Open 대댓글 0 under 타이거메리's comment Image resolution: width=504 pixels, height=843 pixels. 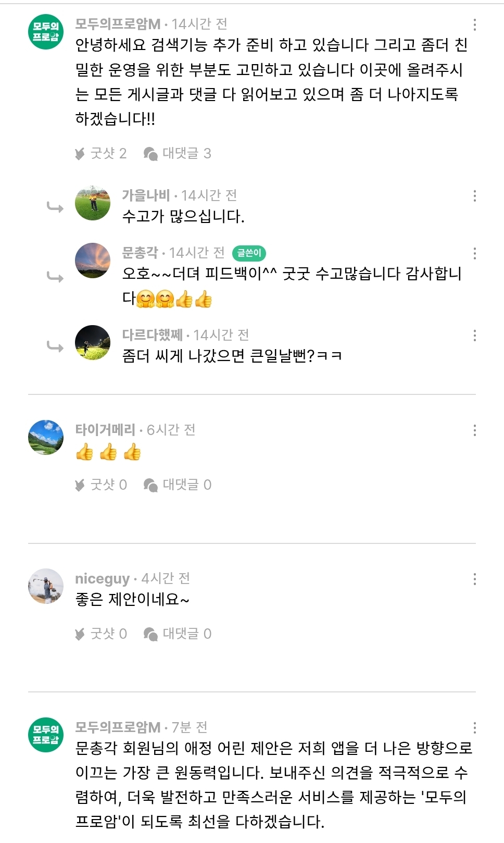pos(178,485)
